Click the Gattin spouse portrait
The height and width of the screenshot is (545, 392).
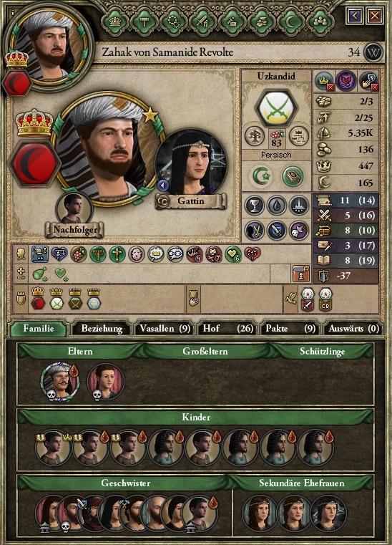click(190, 165)
